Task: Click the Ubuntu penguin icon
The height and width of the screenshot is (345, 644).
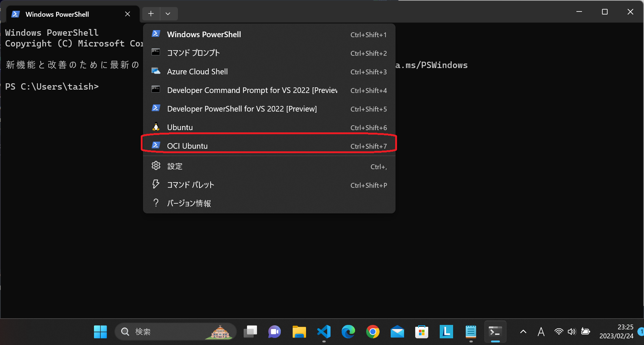Action: [156, 127]
